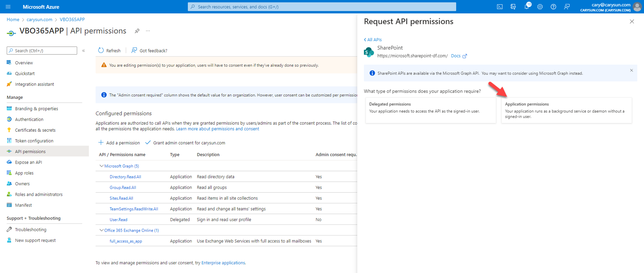
Task: Open the more options ellipsis beside title
Action: [x=148, y=31]
